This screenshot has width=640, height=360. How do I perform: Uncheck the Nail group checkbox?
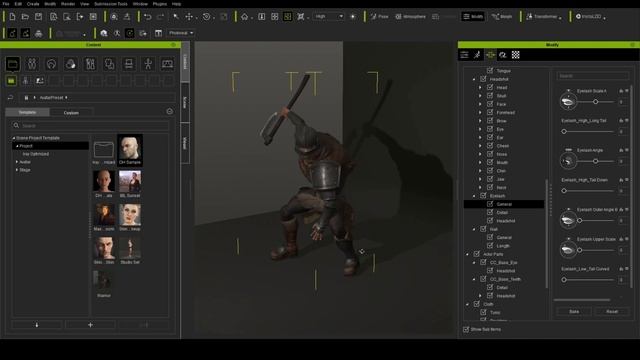[483, 229]
